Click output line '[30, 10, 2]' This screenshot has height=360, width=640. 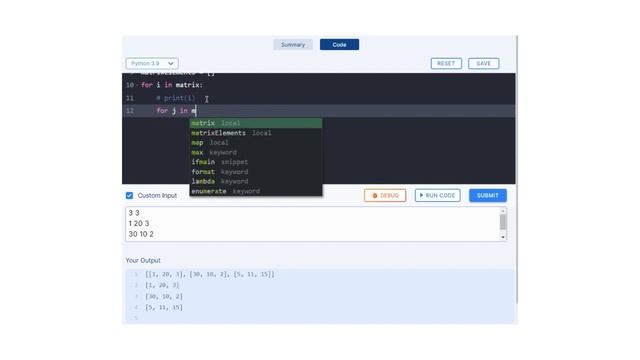point(164,296)
